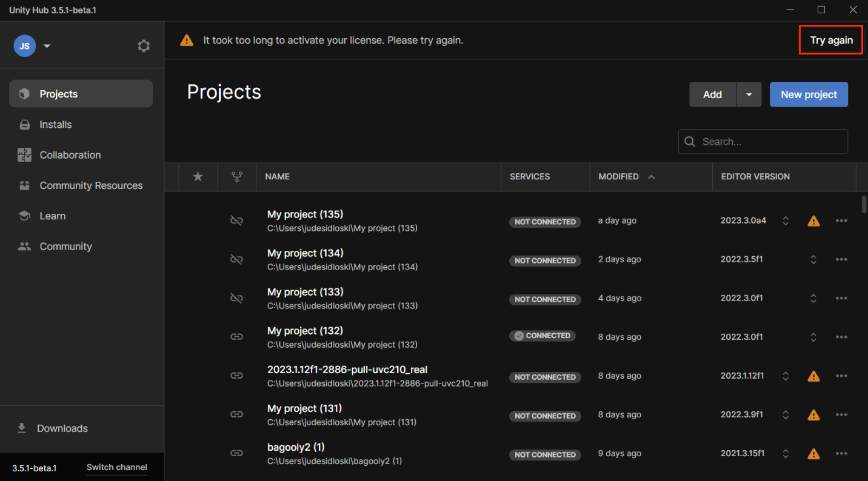This screenshot has height=481, width=868.
Task: Click the Search projects field
Action: click(770, 142)
